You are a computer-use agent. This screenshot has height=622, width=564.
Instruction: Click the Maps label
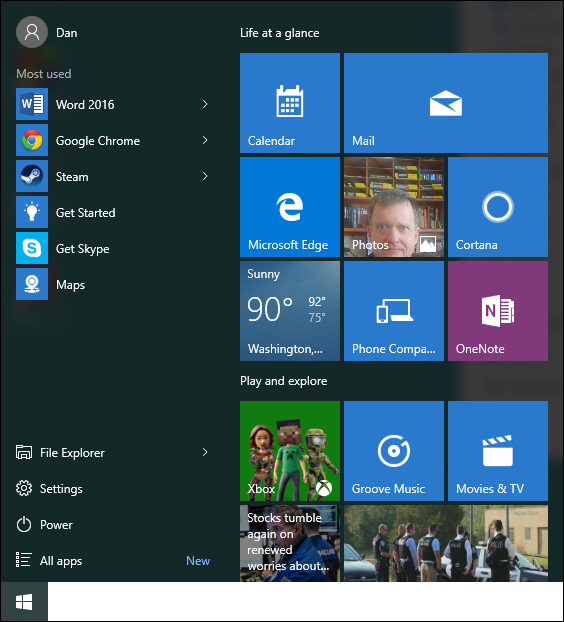pos(70,285)
